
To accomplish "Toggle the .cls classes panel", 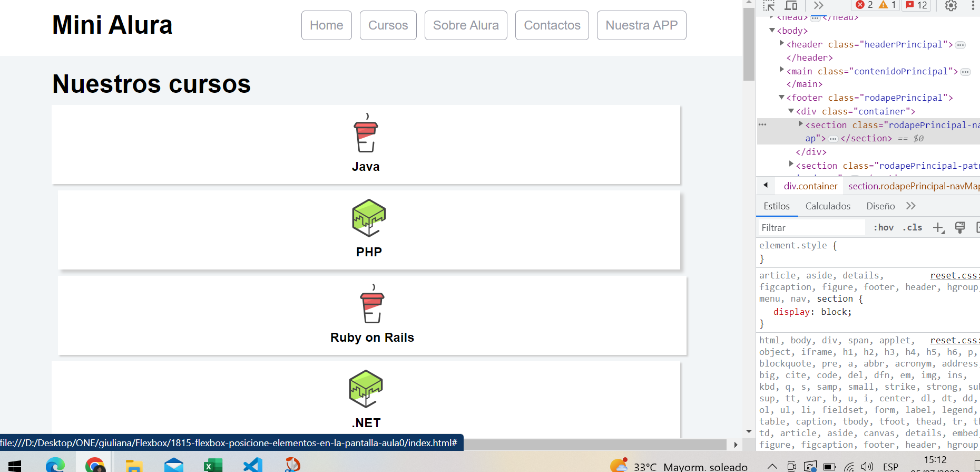I will pos(913,228).
